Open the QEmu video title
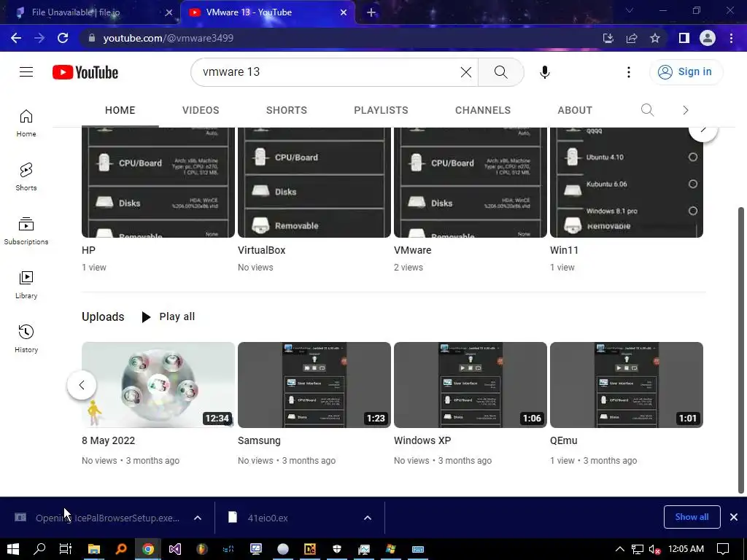The height and width of the screenshot is (560, 747). [x=564, y=440]
